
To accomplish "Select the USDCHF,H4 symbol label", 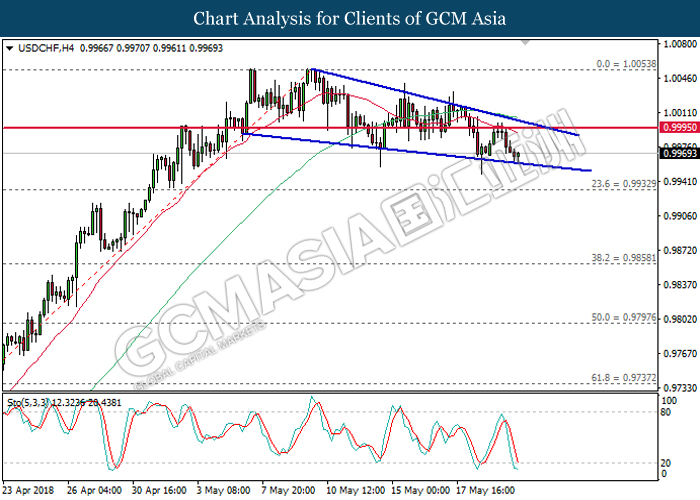I will pyautogui.click(x=46, y=48).
